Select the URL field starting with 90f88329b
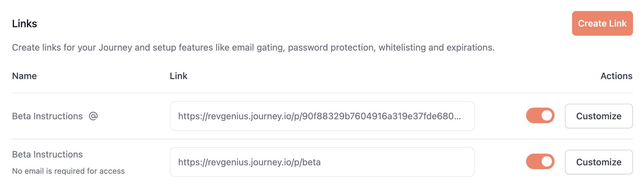644x188 pixels. pos(322,116)
